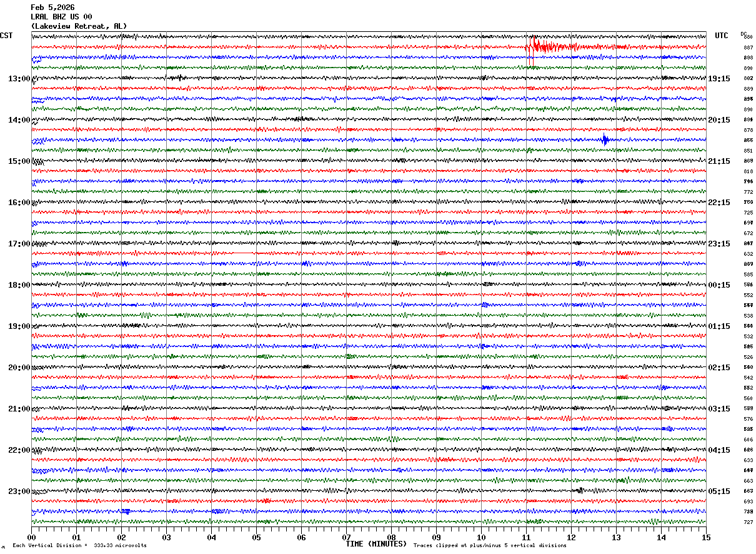Click the 21:15 UTC time label

(x=719, y=161)
